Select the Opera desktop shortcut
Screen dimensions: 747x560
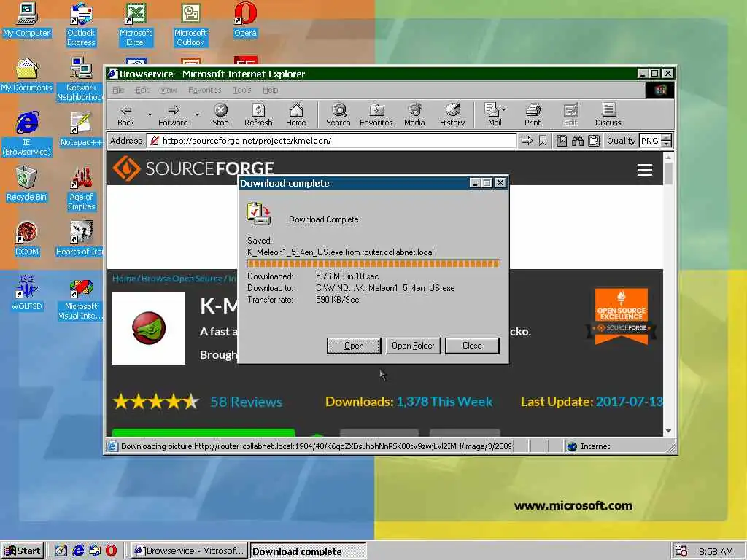[245, 20]
